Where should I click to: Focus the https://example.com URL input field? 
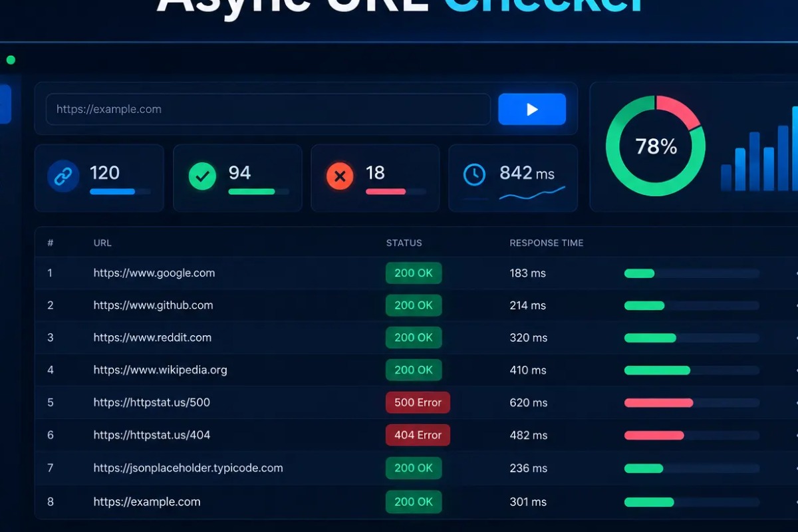[268, 109]
